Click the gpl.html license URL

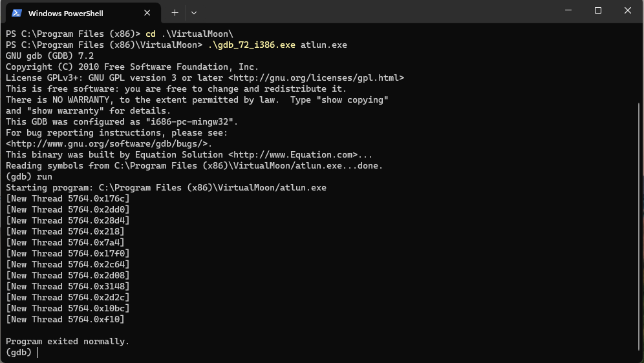coord(317,78)
